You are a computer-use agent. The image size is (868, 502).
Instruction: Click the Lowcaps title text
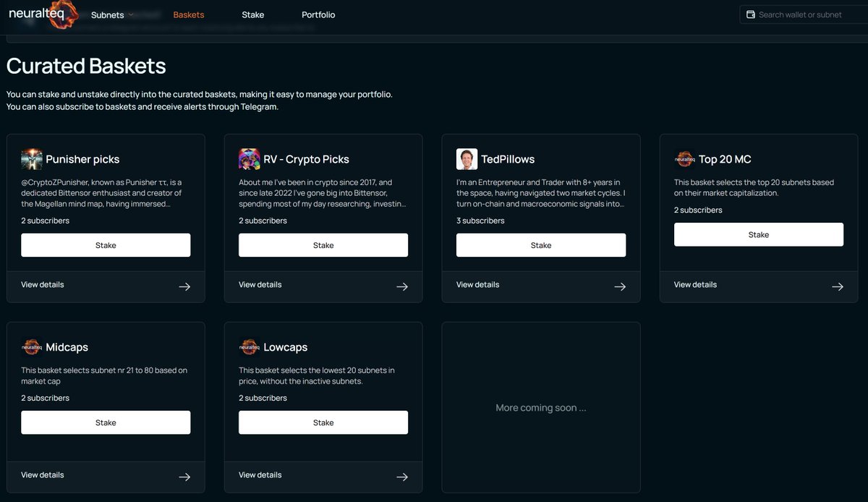tap(285, 347)
